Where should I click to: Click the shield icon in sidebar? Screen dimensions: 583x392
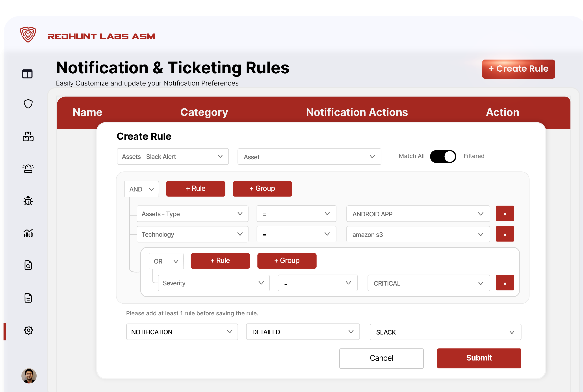[28, 104]
